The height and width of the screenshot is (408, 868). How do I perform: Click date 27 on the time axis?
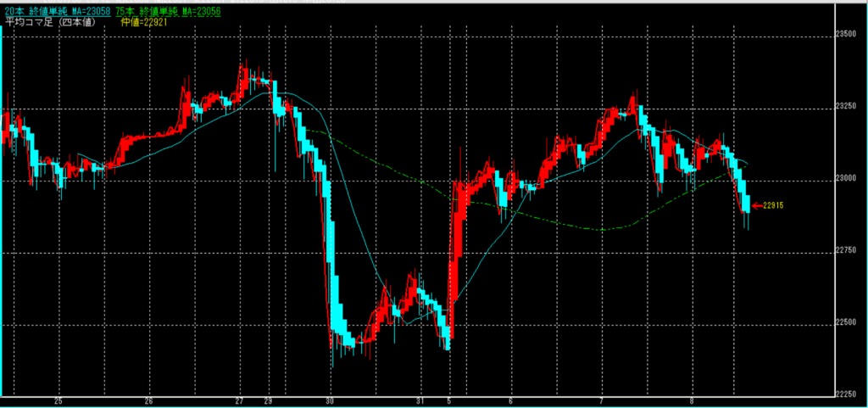tap(240, 401)
